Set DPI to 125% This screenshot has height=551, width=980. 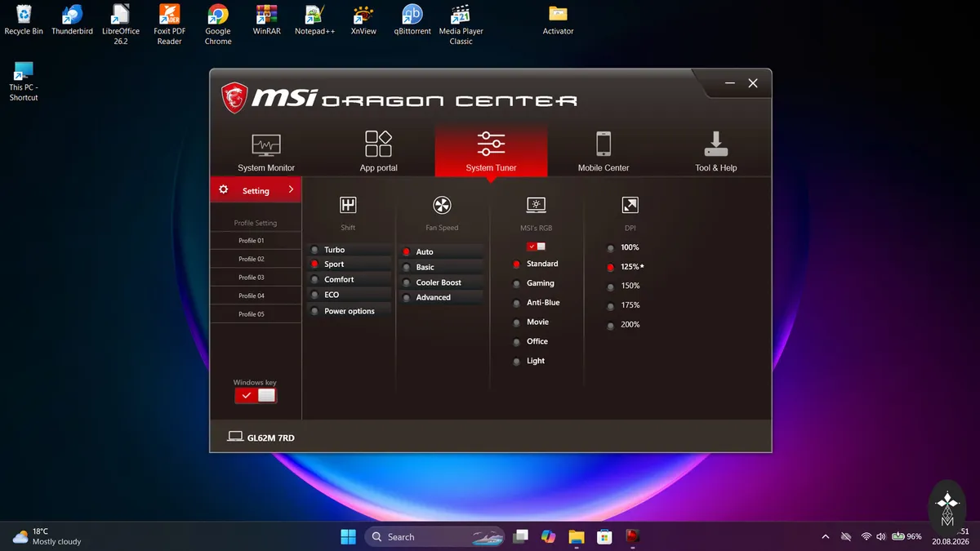pyautogui.click(x=625, y=267)
